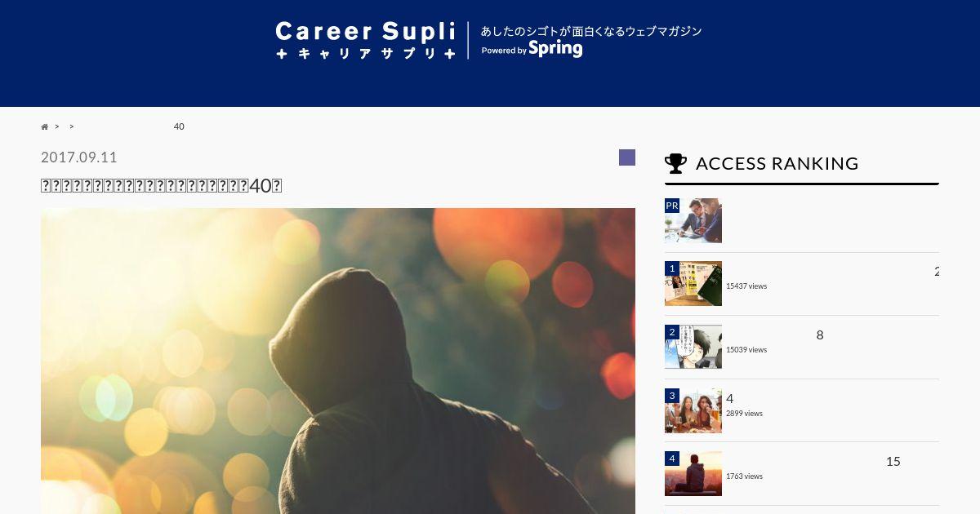Click the article title ending in 40
The height and width of the screenshot is (514, 980).
[x=162, y=185]
